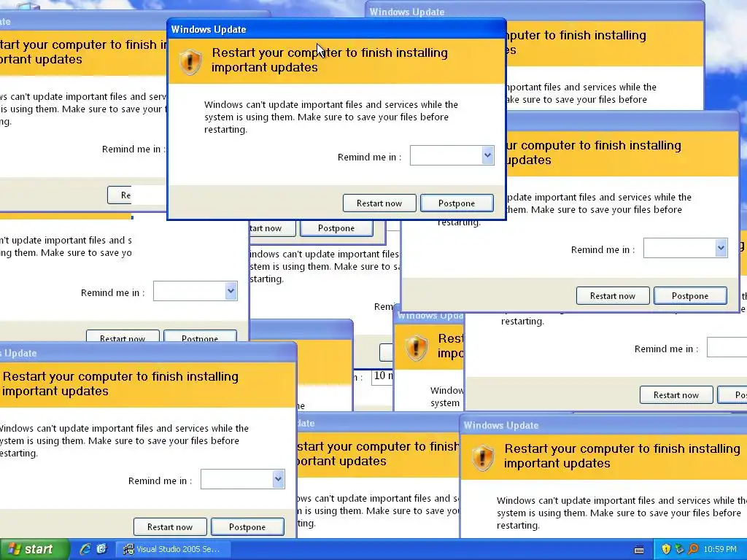Click Postpone in the 'ur computer to finish installing' dialog

coord(690,296)
